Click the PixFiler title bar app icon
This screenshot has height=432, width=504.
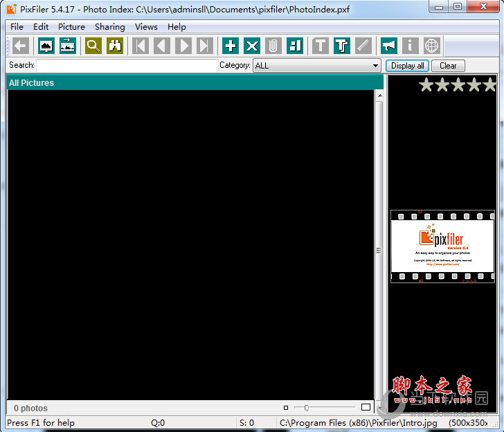[11, 9]
